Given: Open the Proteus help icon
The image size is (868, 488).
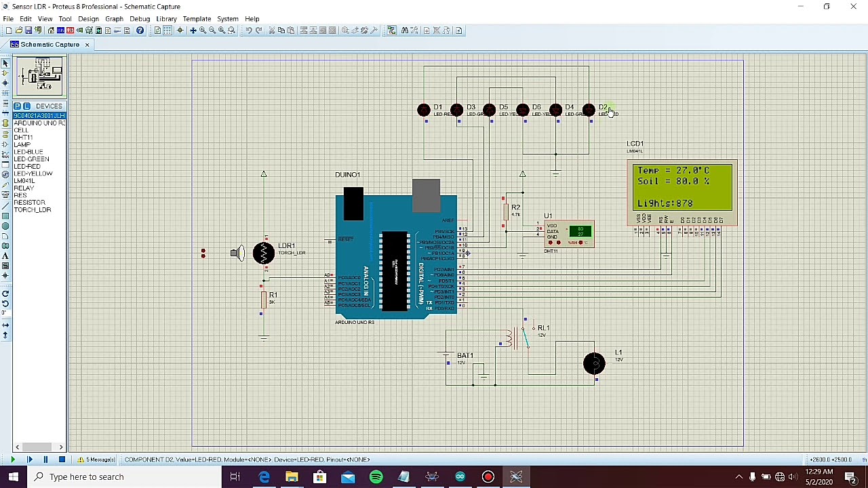Looking at the screenshot, I should 140,30.
